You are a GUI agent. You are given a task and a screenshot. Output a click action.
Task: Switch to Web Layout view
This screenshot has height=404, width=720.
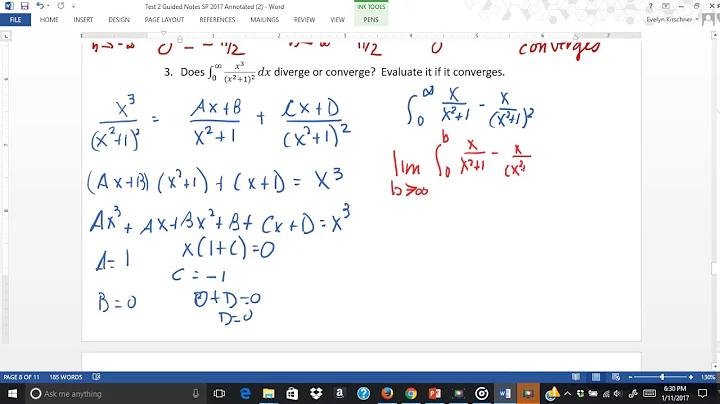tap(616, 377)
